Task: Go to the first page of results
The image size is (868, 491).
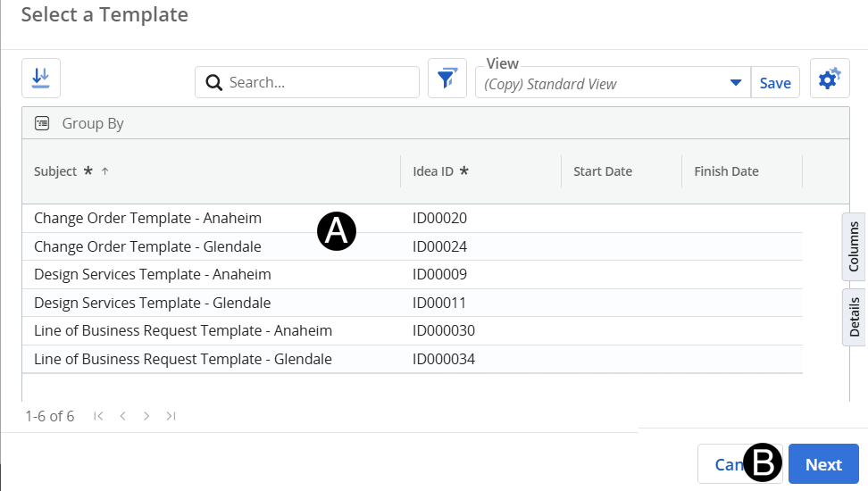Action: [x=98, y=416]
